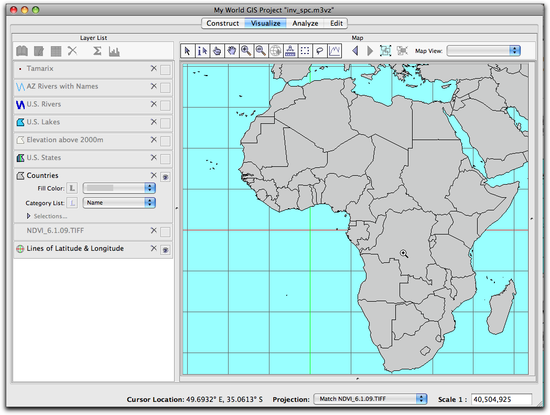Click the Countries layer polygon icon
The width and height of the screenshot is (550, 415).
pos(20,176)
